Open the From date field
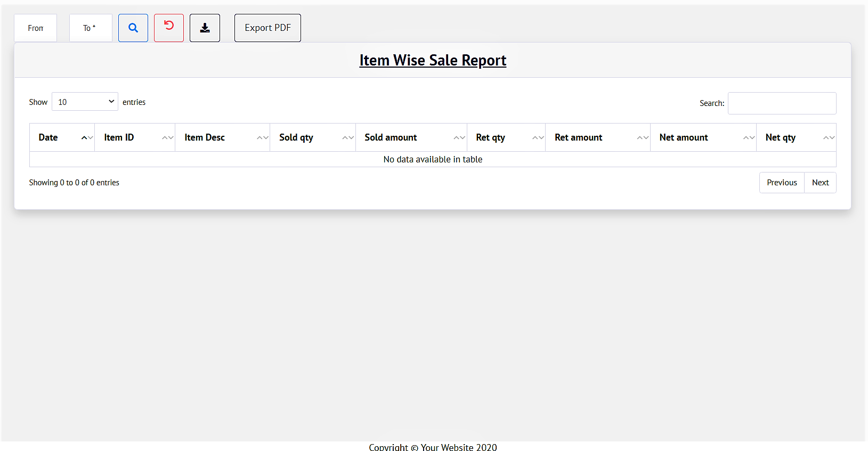The height and width of the screenshot is (451, 868). pyautogui.click(x=36, y=28)
